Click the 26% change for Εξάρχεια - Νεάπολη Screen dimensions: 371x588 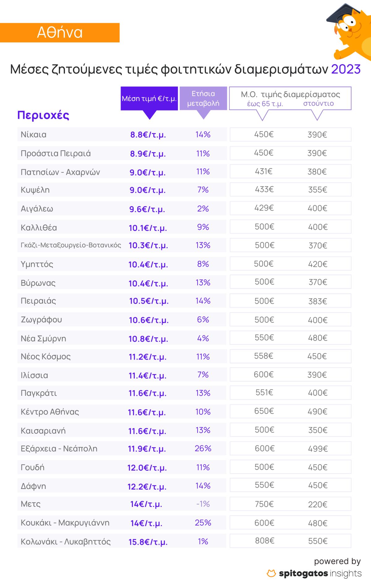pyautogui.click(x=203, y=448)
